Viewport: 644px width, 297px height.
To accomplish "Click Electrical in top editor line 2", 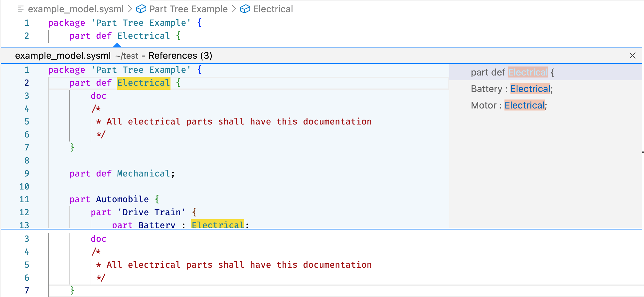I will pyautogui.click(x=144, y=36).
